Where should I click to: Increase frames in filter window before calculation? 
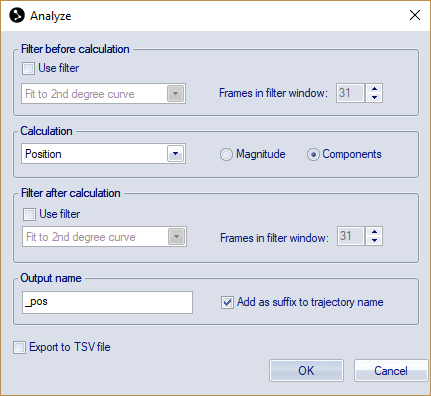tap(374, 89)
